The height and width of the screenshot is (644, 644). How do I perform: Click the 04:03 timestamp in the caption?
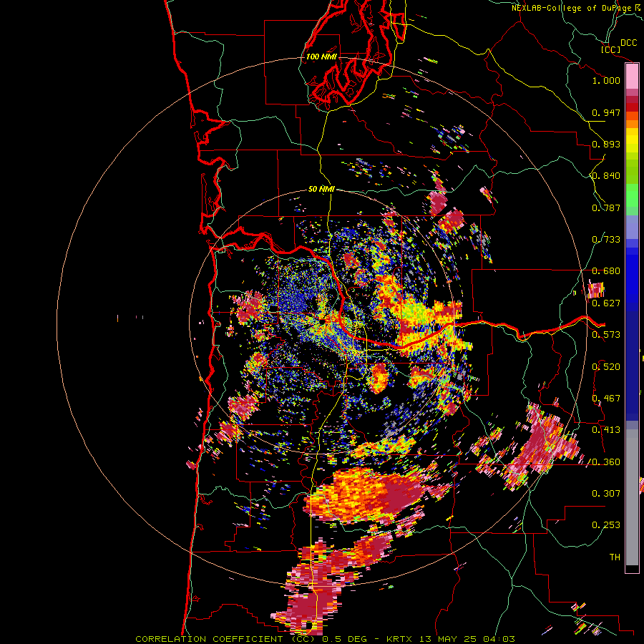pos(498,639)
